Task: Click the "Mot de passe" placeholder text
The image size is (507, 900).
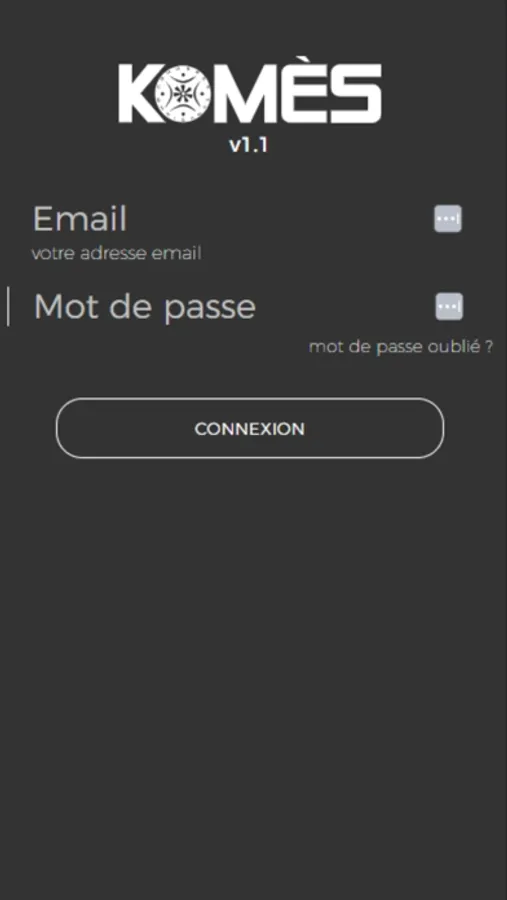Action: pyautogui.click(x=145, y=308)
